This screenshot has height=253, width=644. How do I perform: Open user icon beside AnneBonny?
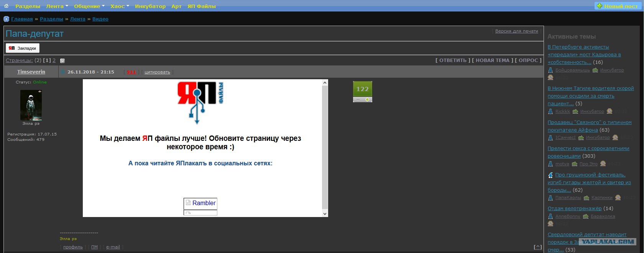tap(550, 216)
